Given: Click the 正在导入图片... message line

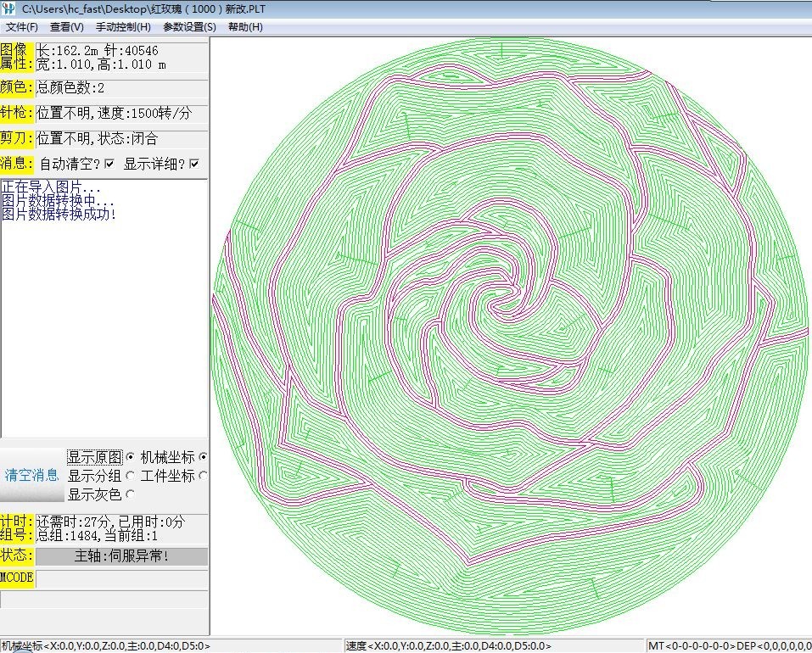Looking at the screenshot, I should 51,187.
